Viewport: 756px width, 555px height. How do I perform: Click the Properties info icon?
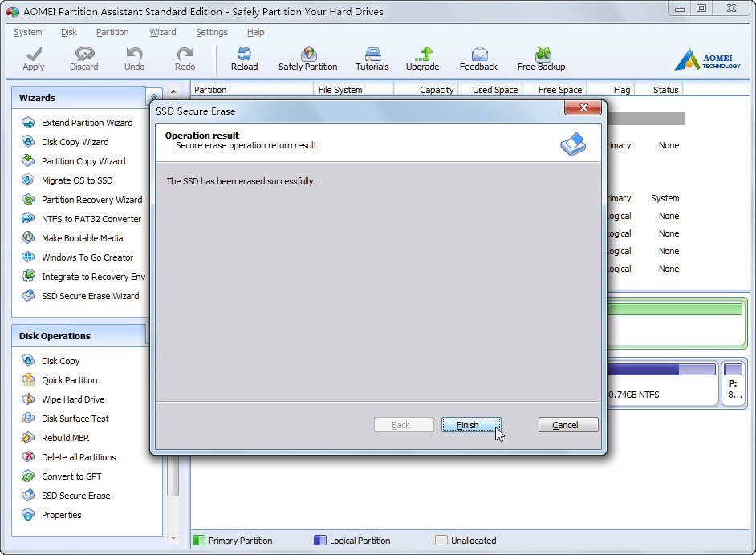(x=28, y=515)
